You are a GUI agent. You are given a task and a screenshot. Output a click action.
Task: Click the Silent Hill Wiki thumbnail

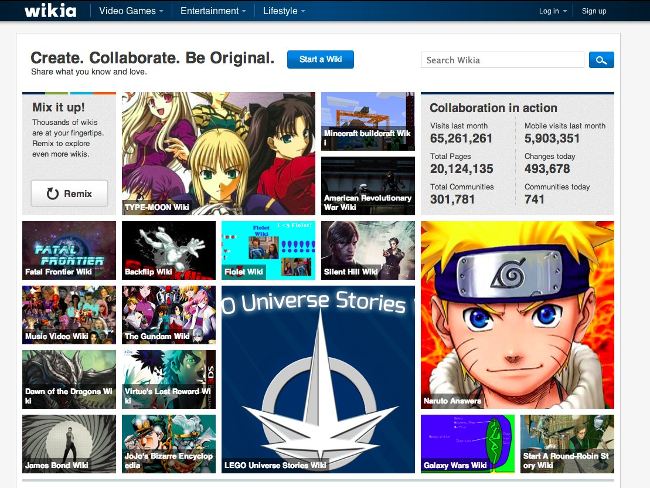pos(367,250)
